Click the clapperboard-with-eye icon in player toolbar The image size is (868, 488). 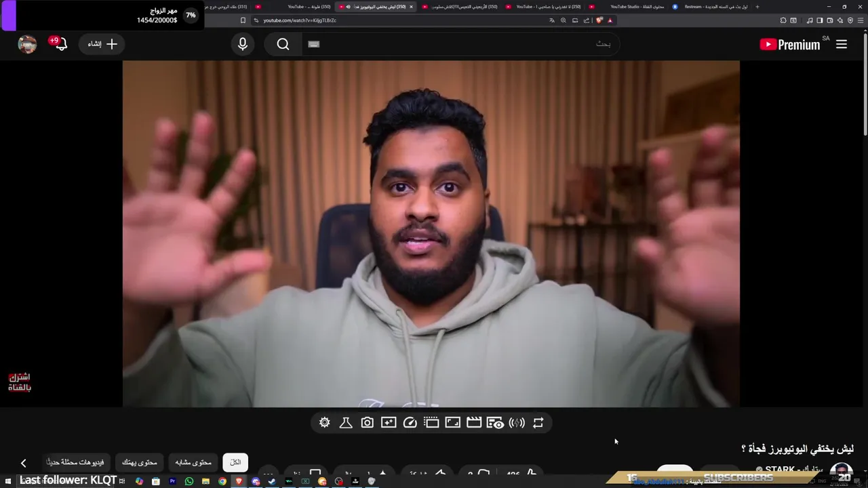(495, 423)
